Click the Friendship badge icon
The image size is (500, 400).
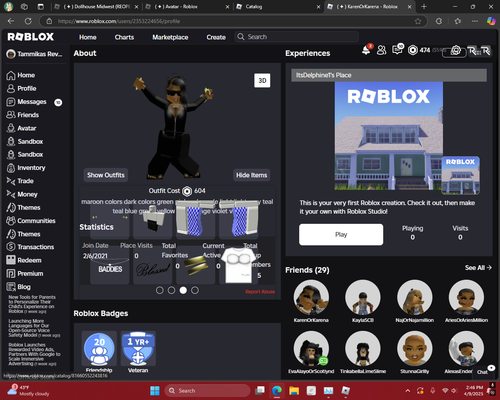coord(99,348)
